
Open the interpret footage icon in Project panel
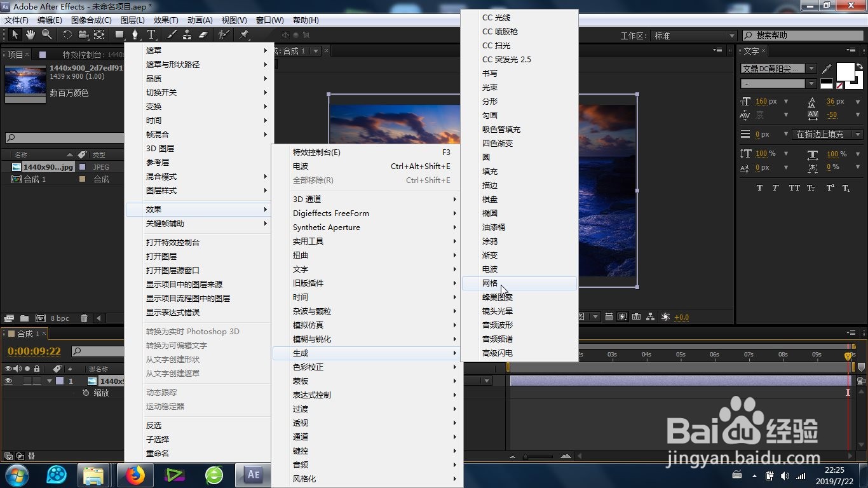(x=9, y=318)
